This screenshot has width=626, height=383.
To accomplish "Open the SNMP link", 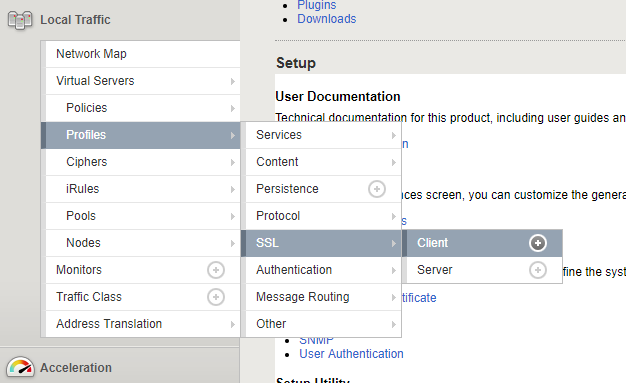I will pyautogui.click(x=316, y=341).
